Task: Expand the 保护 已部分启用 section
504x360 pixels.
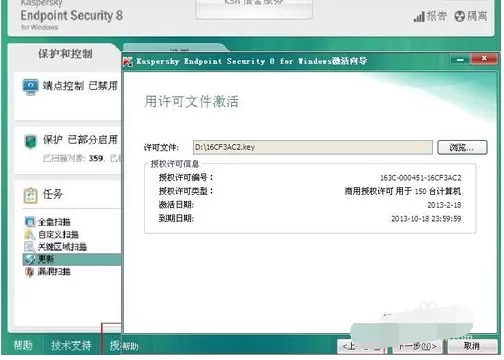Action: 80,140
